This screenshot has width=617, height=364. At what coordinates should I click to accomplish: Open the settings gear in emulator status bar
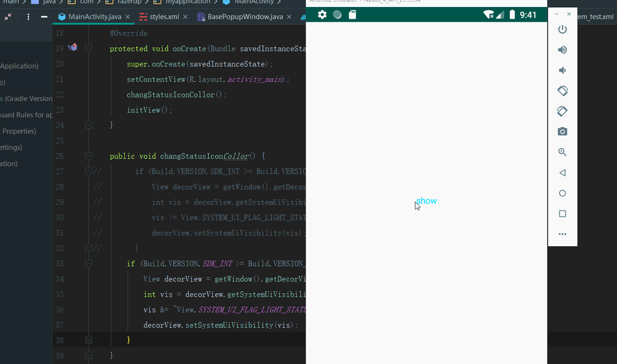tap(322, 14)
